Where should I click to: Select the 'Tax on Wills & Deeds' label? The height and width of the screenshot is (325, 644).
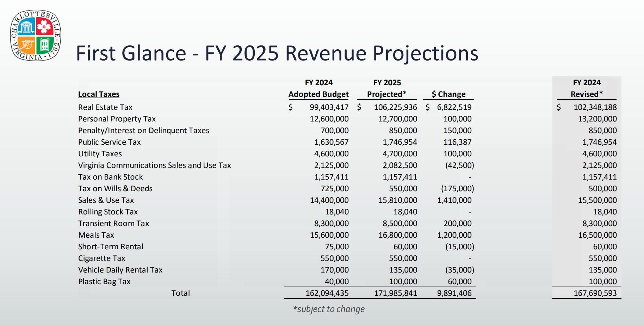(x=116, y=188)
